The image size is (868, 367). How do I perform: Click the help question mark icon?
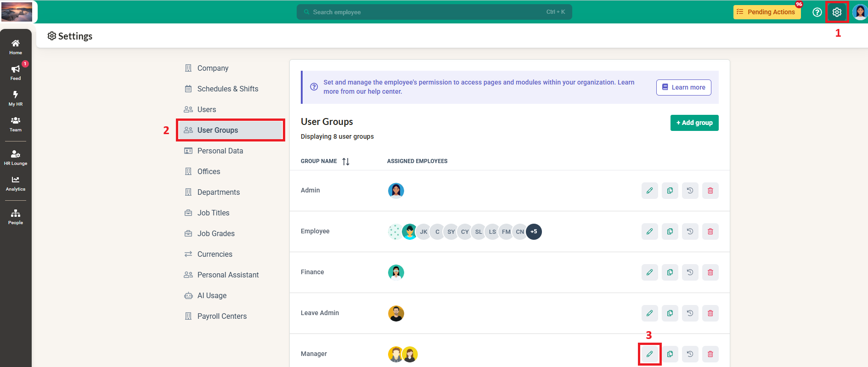[817, 12]
